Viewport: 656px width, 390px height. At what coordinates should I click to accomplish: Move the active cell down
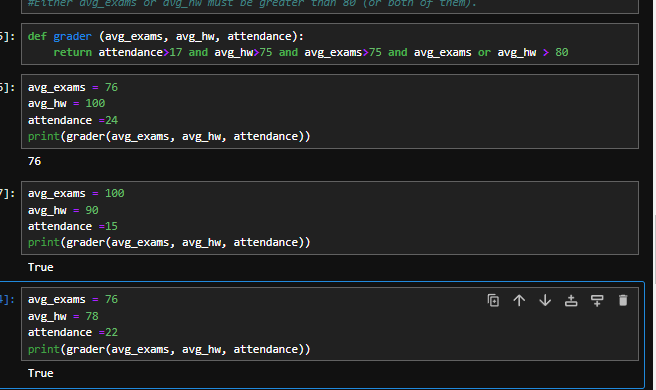[545, 300]
